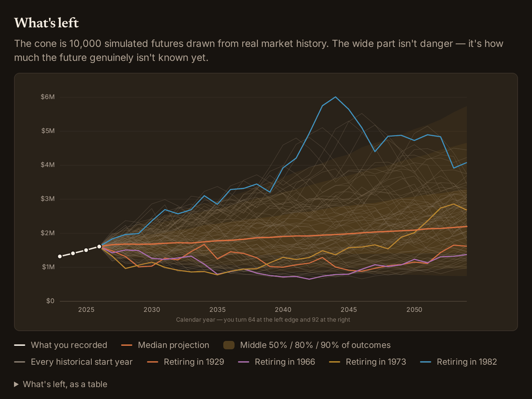Viewport: 532px width, 399px height.
Task: Click the 2050 x-axis label
Action: [x=415, y=310]
